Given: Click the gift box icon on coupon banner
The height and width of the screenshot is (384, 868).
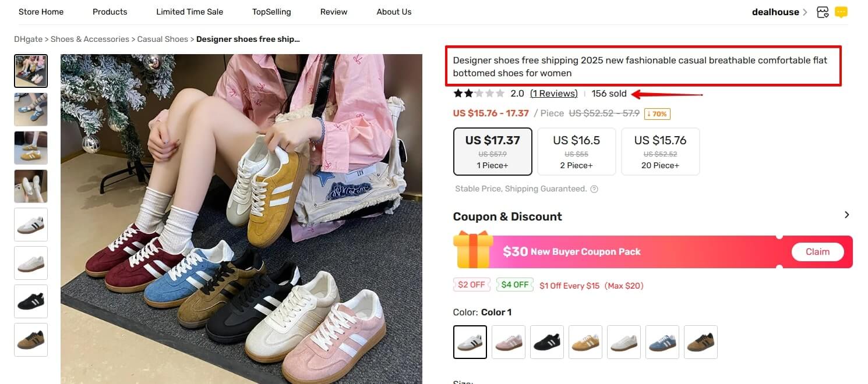Looking at the screenshot, I should click(x=474, y=251).
